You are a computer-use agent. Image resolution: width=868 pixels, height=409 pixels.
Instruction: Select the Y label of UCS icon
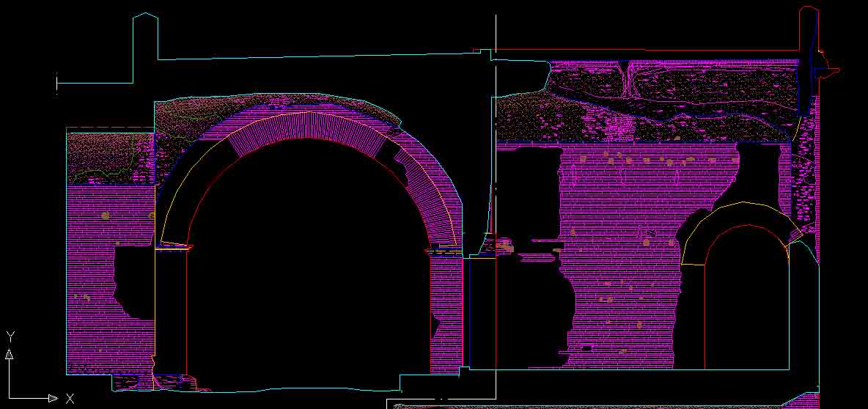10,336
